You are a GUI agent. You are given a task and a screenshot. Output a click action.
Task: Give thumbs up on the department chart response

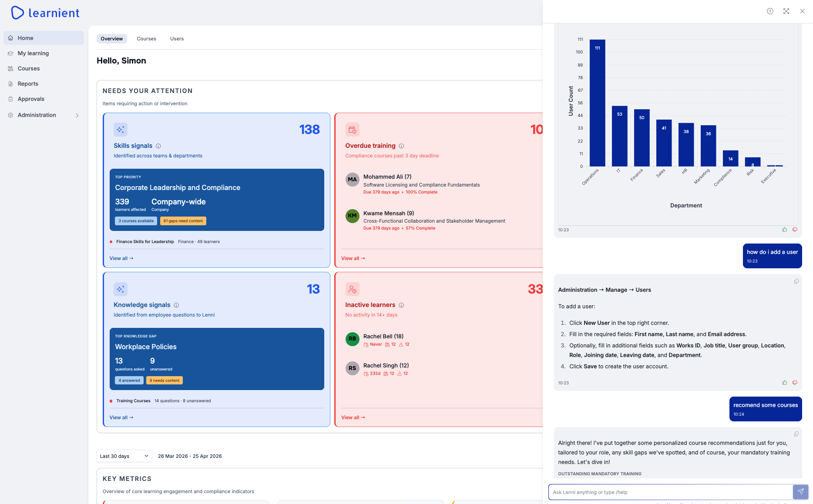point(785,230)
